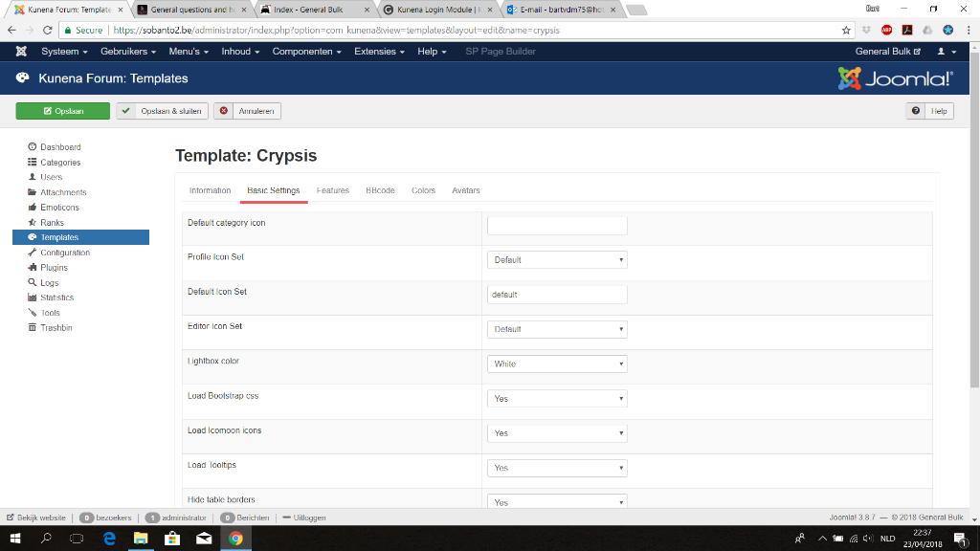The height and width of the screenshot is (551, 980).
Task: Click the Joomla logo icon in menu bar
Action: 21,52
